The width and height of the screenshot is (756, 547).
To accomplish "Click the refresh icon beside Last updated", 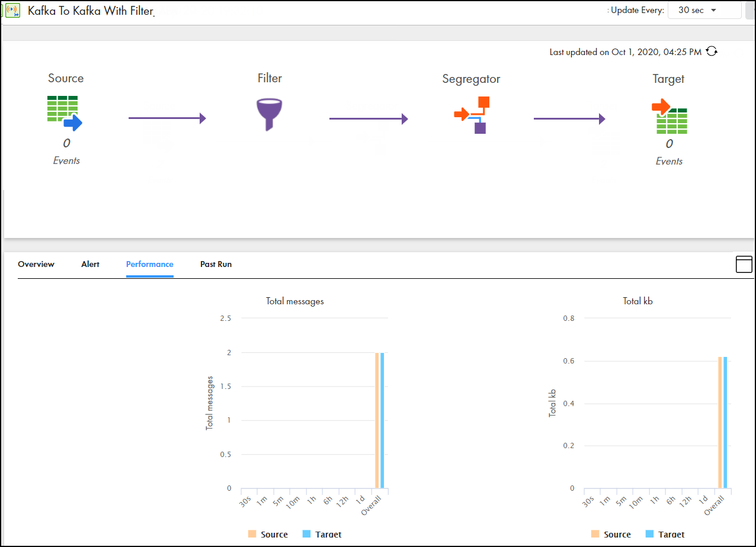I will 712,52.
